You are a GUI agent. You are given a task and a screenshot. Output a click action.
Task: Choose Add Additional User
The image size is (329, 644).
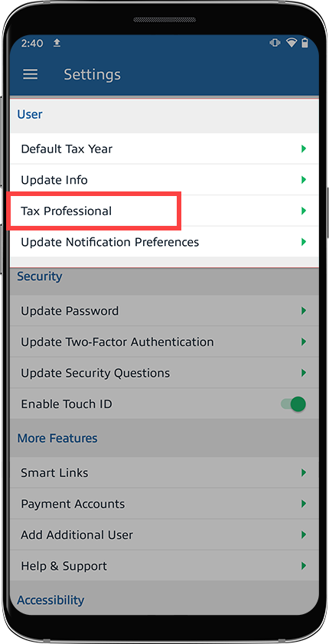[164, 534]
